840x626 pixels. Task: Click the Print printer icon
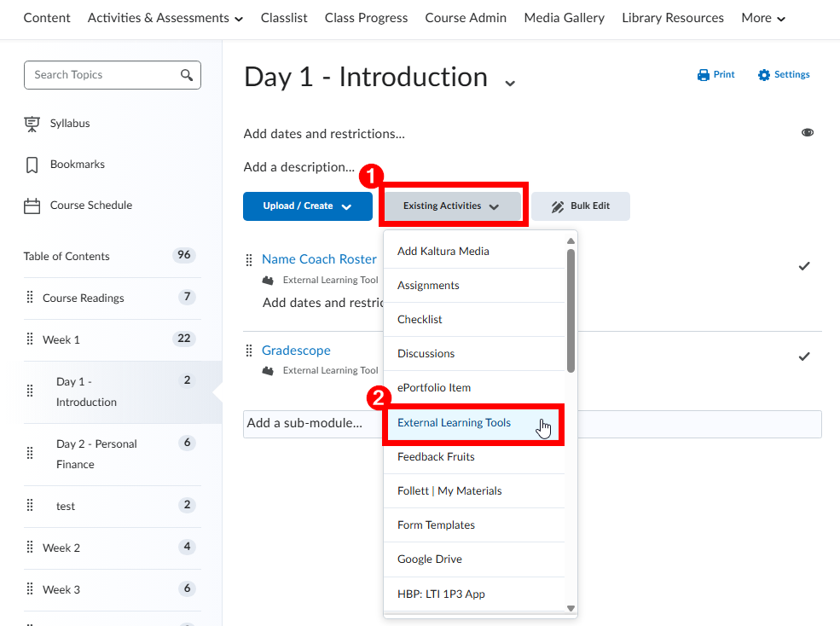click(704, 75)
